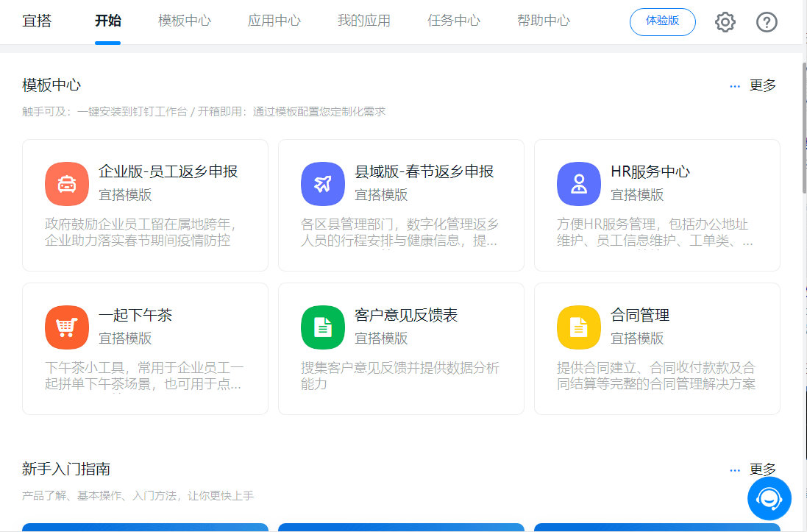Open the 任务中心 tab
The width and height of the screenshot is (807, 532).
(x=454, y=21)
